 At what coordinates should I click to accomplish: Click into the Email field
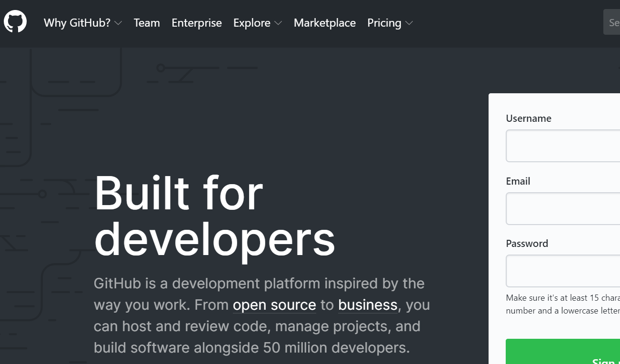coord(563,208)
